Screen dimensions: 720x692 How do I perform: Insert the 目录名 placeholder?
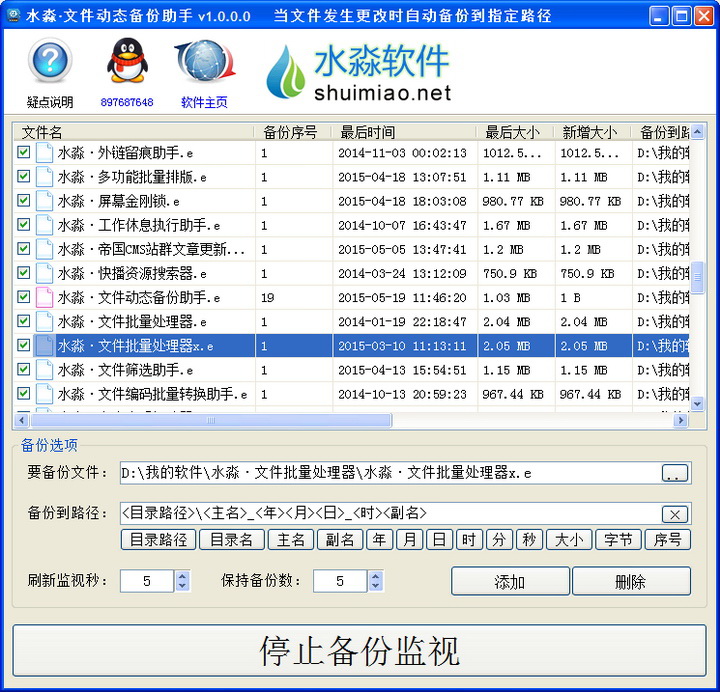pyautogui.click(x=231, y=540)
